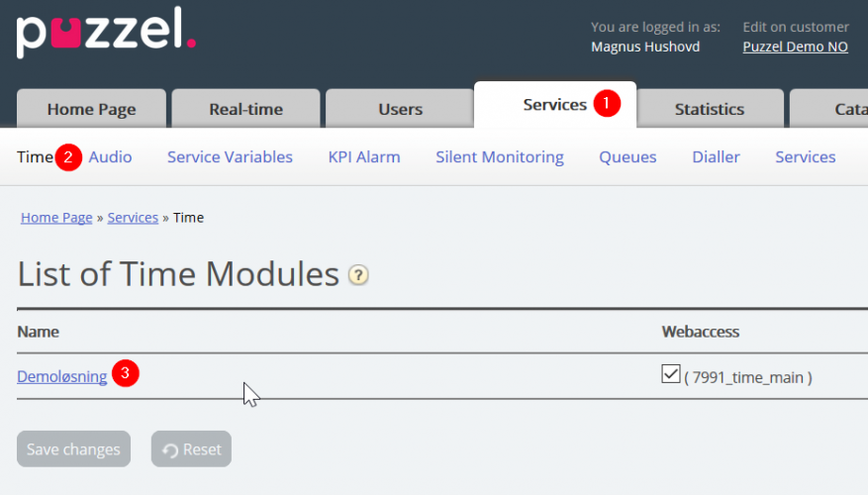
Task: Open the Dialler submenu
Action: tap(716, 156)
